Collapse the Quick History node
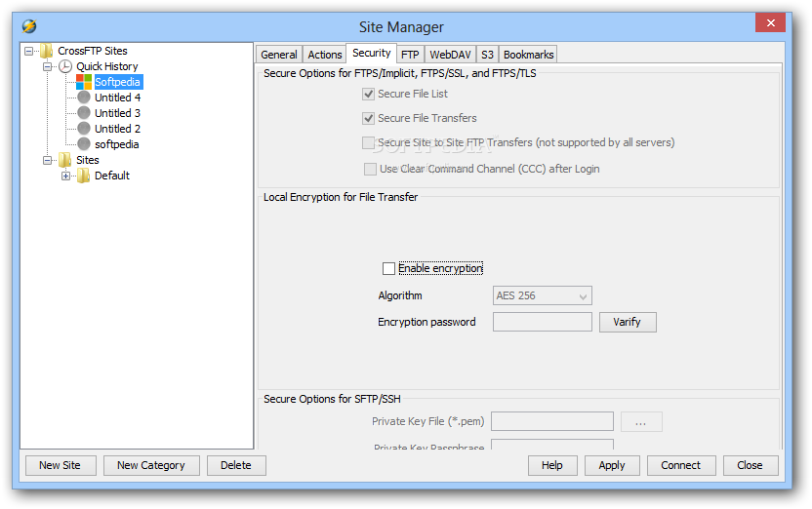This screenshot has width=812, height=509. [47, 66]
